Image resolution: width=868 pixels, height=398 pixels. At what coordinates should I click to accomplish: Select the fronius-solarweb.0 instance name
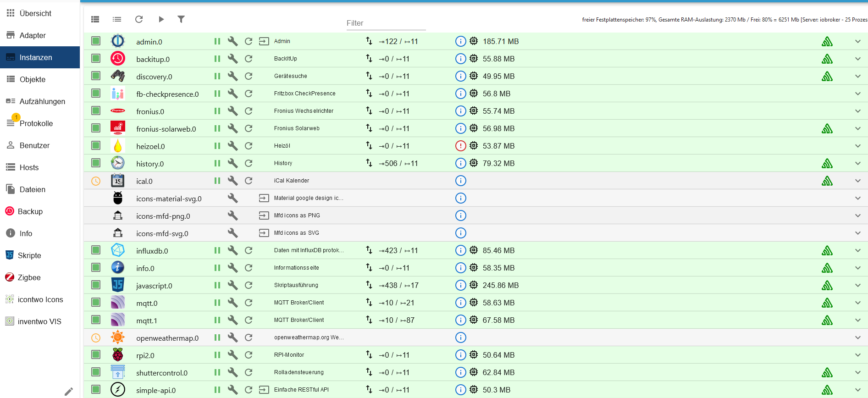(x=166, y=129)
